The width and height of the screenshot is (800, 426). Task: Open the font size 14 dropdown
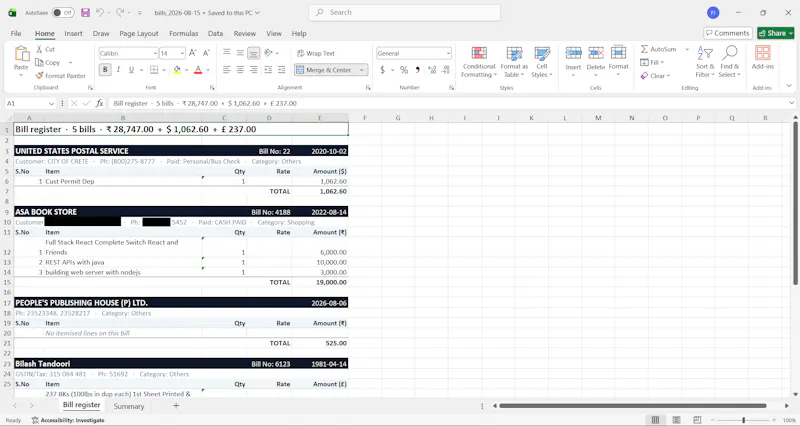click(x=182, y=53)
